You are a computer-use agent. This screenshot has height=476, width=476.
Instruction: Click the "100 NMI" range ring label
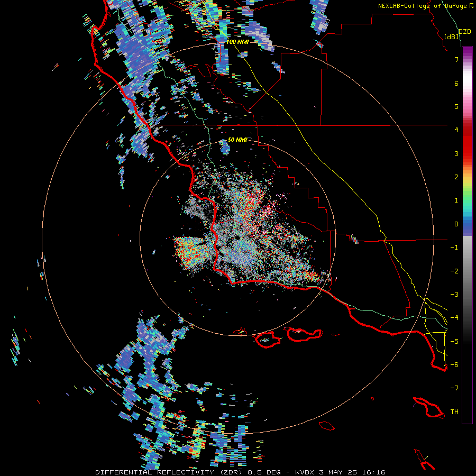click(x=237, y=42)
